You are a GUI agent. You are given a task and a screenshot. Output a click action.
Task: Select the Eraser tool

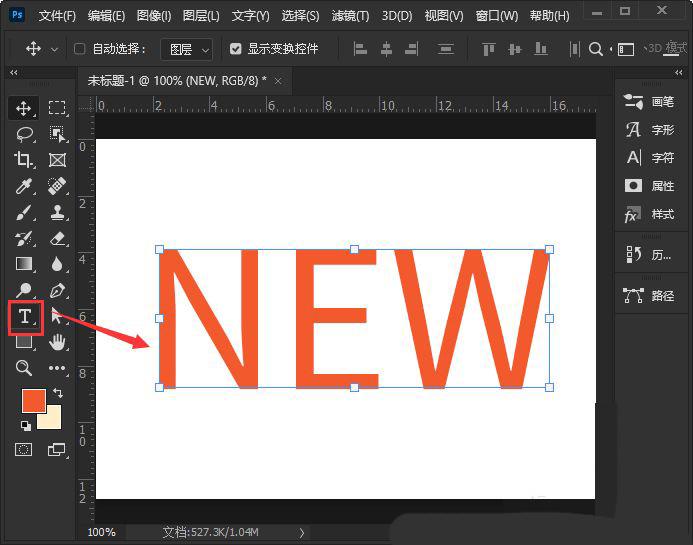57,239
